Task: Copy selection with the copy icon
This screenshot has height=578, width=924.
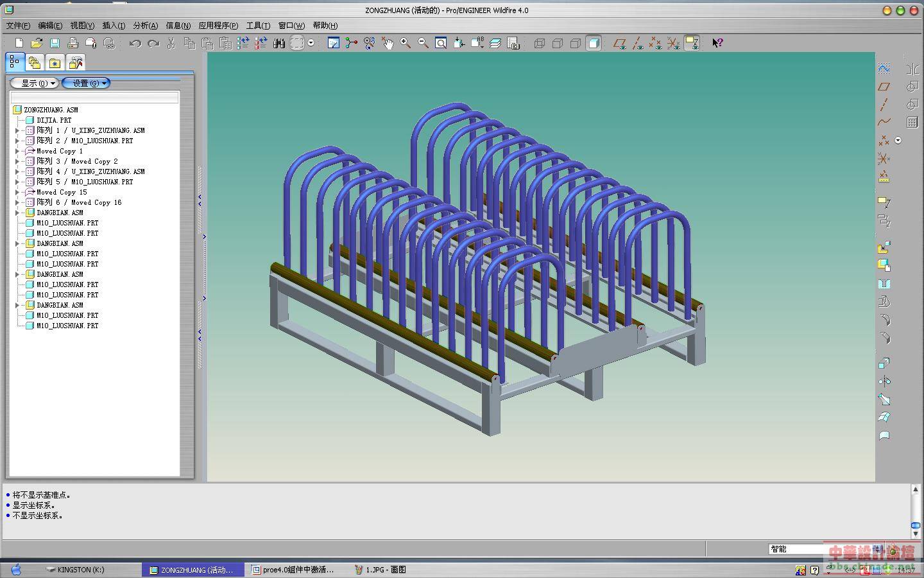Action: (189, 43)
